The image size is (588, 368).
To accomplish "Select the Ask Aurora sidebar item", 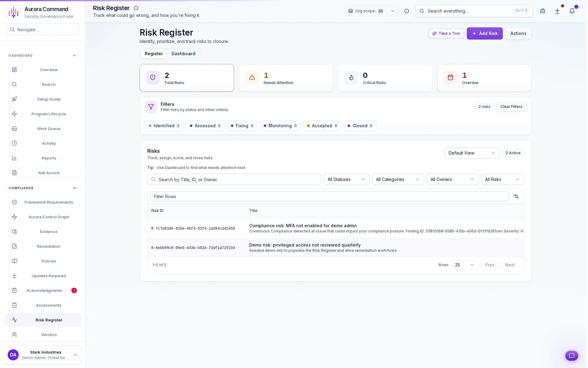I will [49, 173].
